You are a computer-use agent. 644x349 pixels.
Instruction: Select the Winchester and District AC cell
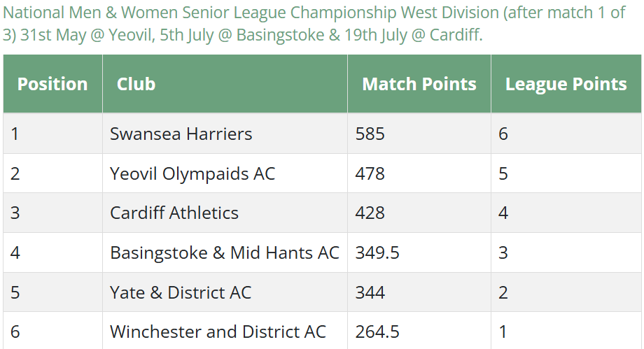click(225, 331)
